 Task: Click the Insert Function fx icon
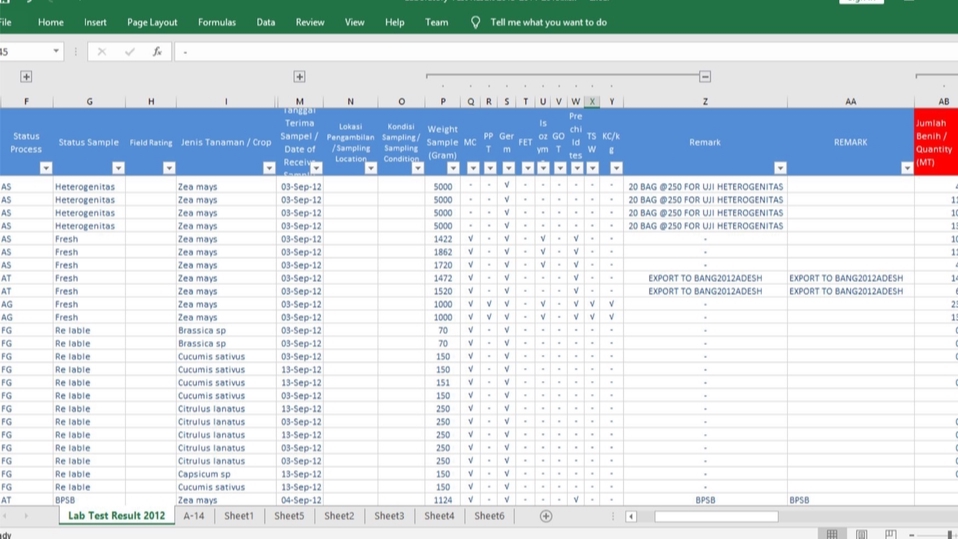pos(157,52)
